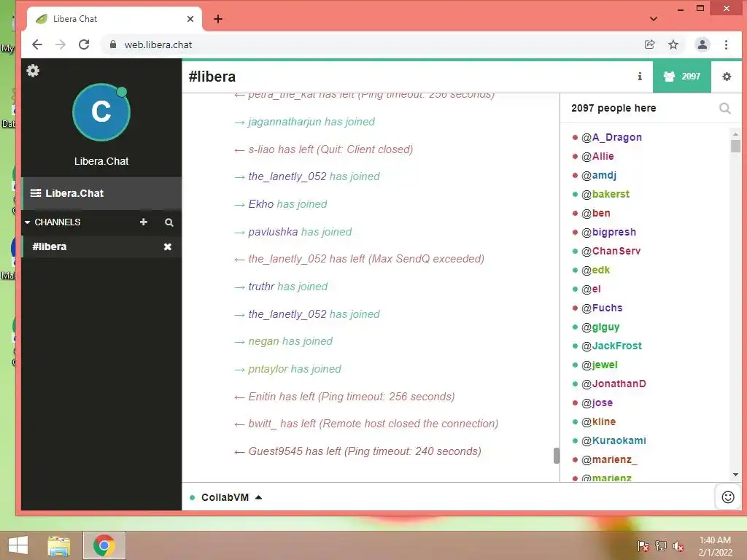Select user @A_Dragon in nick list
747x560 pixels.
coord(611,137)
